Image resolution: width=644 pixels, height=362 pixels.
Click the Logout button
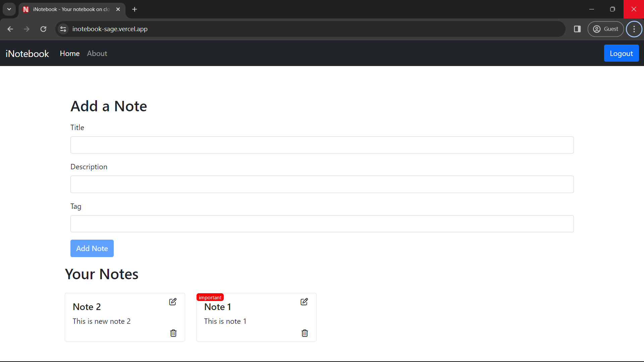(x=621, y=54)
